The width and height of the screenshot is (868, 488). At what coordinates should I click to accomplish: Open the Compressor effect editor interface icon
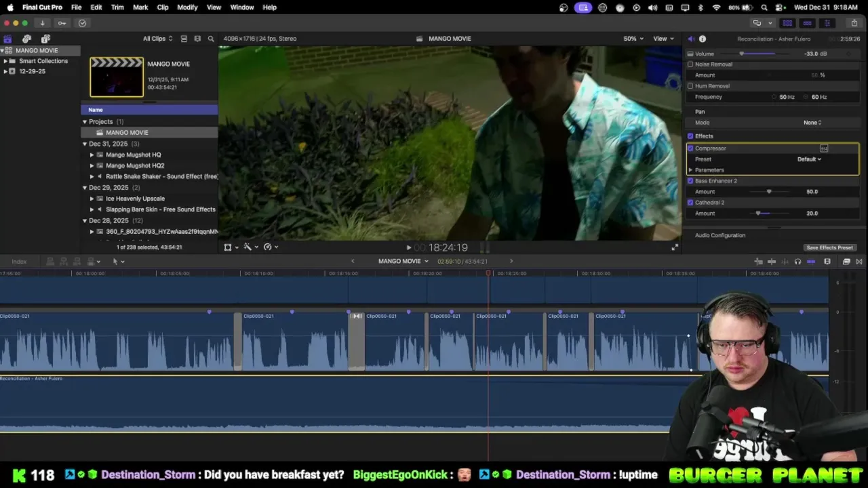(x=824, y=148)
